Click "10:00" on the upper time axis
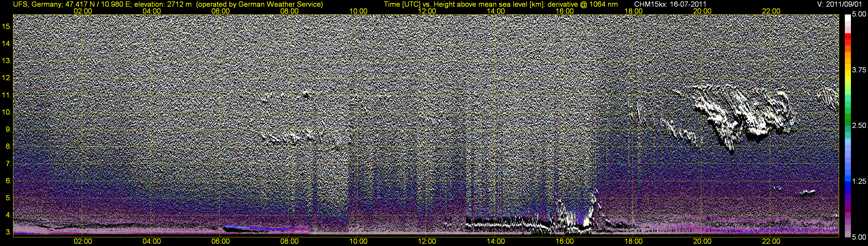The width and height of the screenshot is (868, 246). pyautogui.click(x=358, y=11)
